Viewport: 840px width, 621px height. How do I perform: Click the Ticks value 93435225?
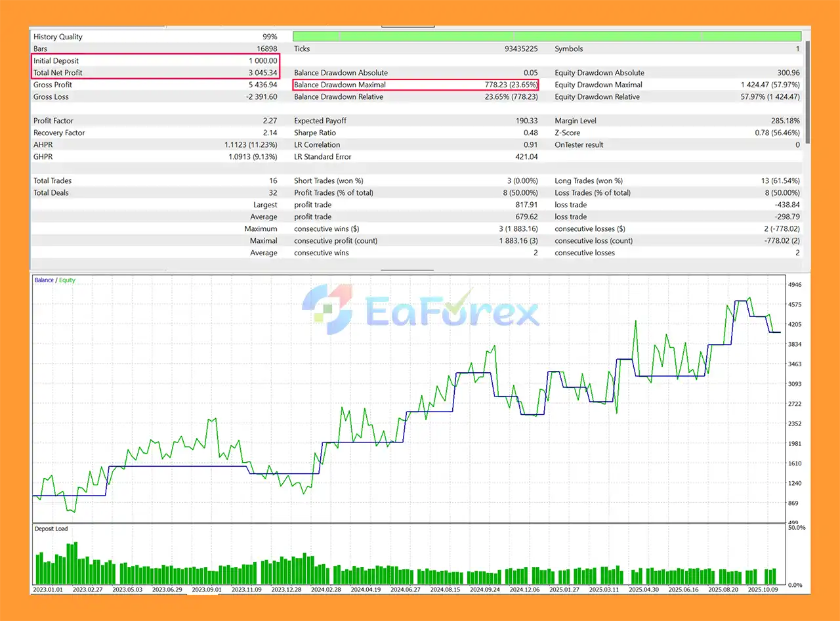520,48
